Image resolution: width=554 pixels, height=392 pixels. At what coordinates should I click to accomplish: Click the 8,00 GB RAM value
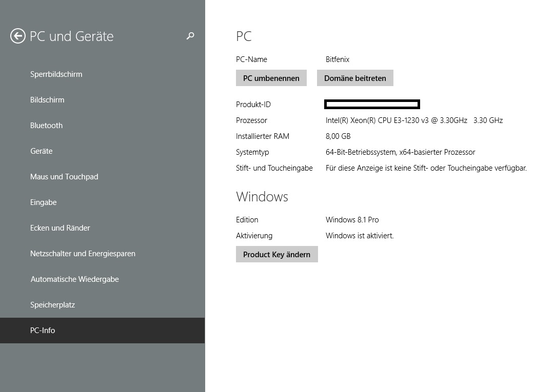338,136
